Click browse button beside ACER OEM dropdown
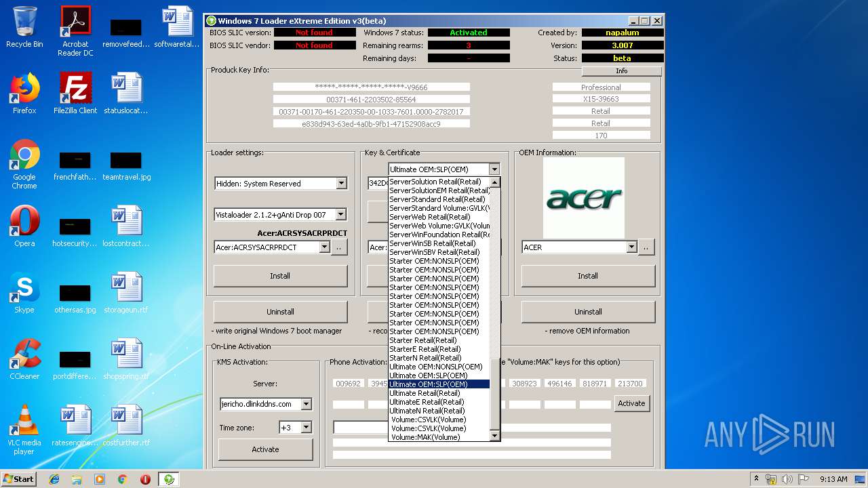The image size is (868, 488). pyautogui.click(x=646, y=247)
